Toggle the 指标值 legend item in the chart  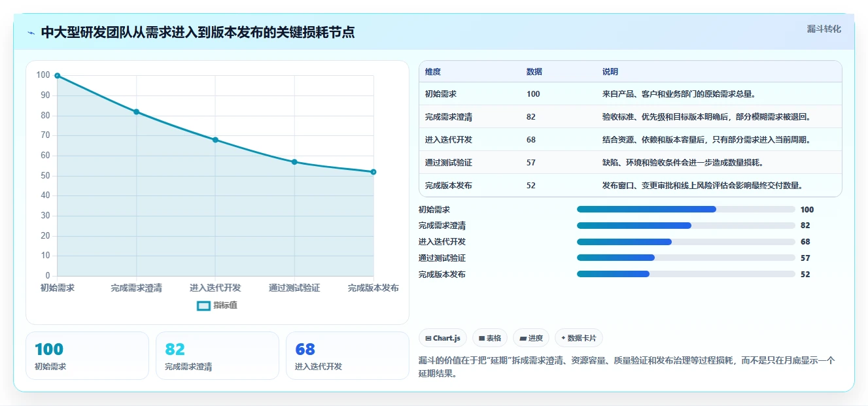click(217, 305)
